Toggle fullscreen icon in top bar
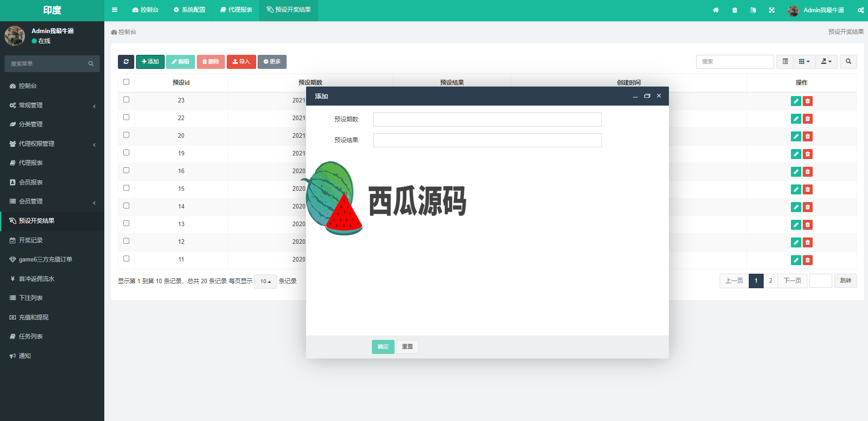The image size is (868, 421). [772, 10]
